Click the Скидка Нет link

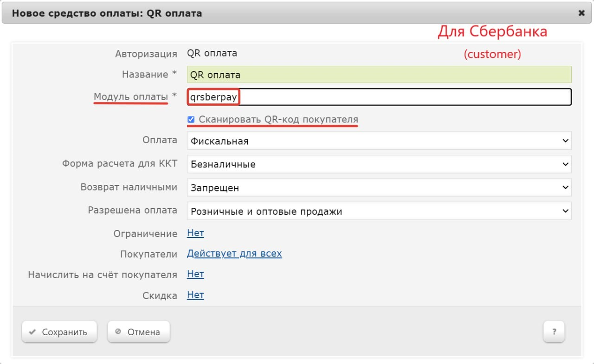[x=195, y=295]
